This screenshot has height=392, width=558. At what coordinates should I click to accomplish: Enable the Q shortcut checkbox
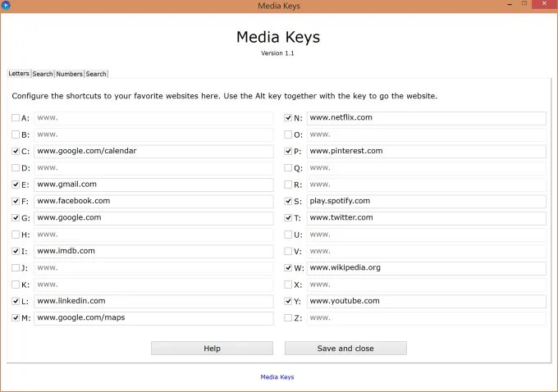[x=288, y=167]
